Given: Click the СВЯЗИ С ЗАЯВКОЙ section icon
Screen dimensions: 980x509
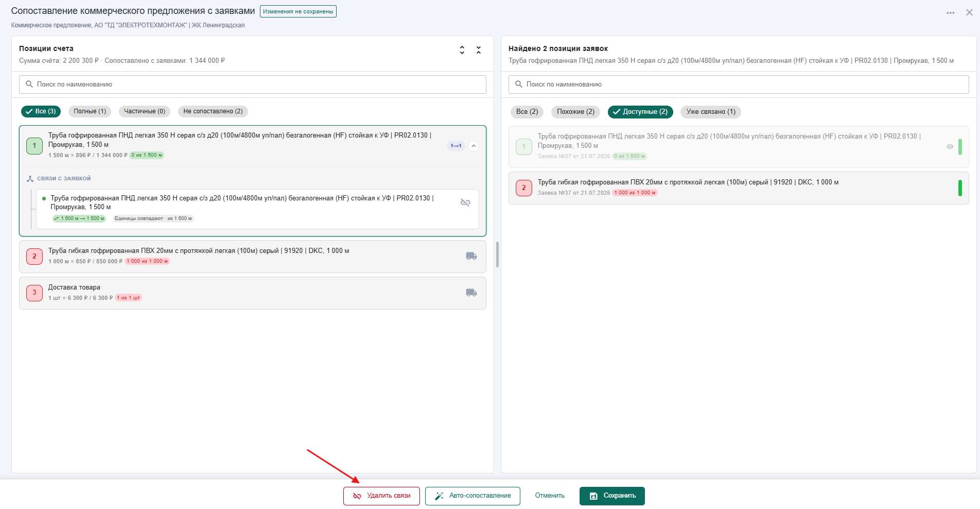Looking at the screenshot, I should pos(30,179).
